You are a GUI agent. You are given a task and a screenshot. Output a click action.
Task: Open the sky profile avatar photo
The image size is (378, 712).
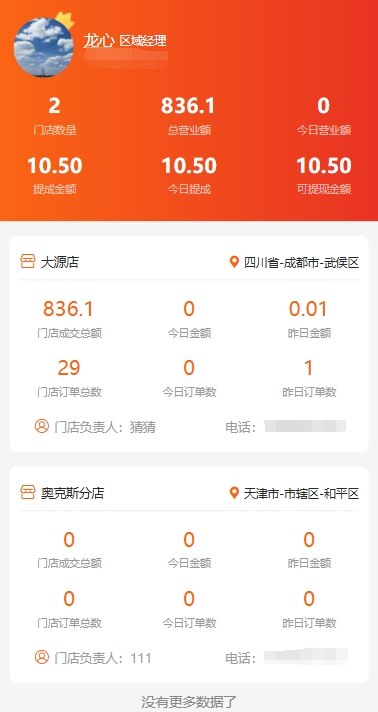[44, 47]
